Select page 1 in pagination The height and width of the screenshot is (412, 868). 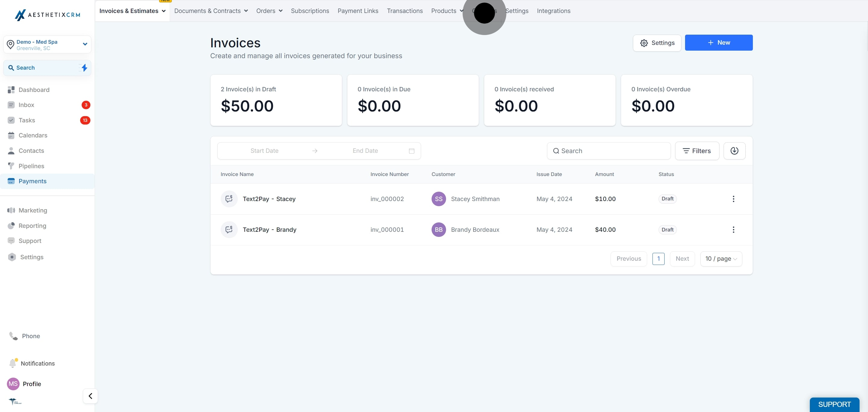659,258
